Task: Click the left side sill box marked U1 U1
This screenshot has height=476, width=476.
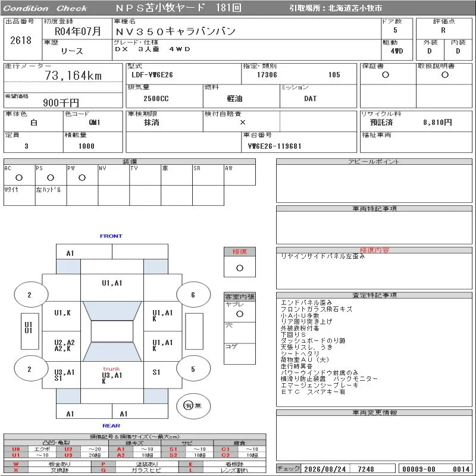Action: (30, 331)
